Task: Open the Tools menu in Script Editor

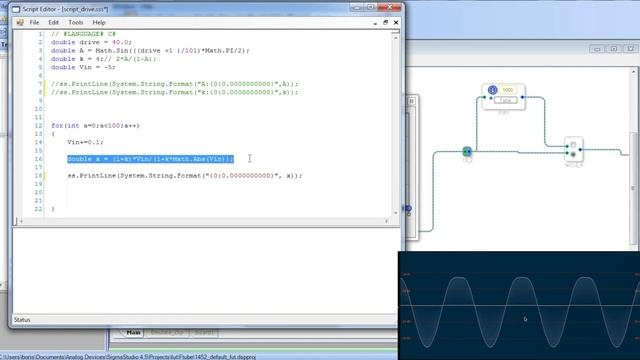Action: [x=76, y=22]
